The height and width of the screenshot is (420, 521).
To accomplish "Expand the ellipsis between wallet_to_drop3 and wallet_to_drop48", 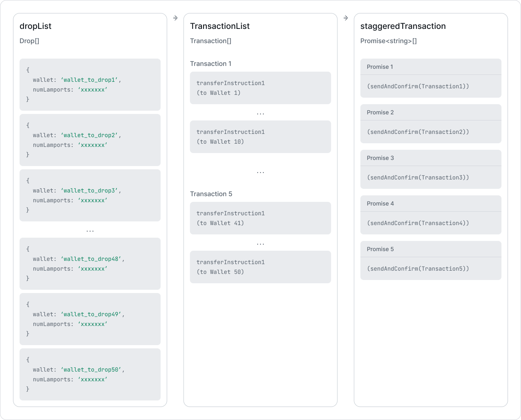I will click(90, 231).
